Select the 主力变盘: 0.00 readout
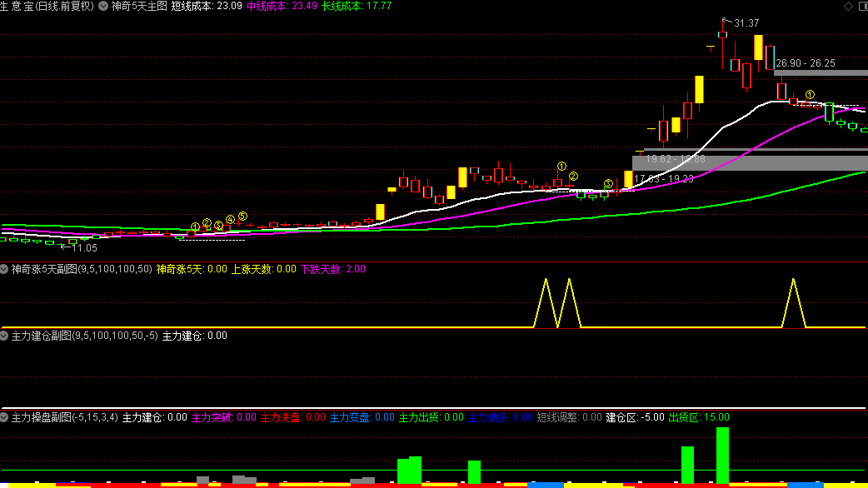The width and height of the screenshot is (868, 488). pyautogui.click(x=362, y=417)
